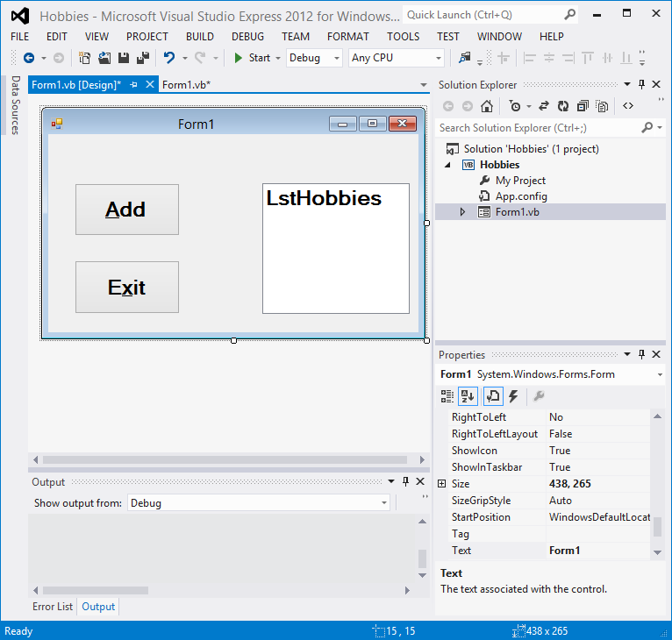672x640 pixels.
Task: Click the Text property value Form1
Action: click(x=597, y=551)
